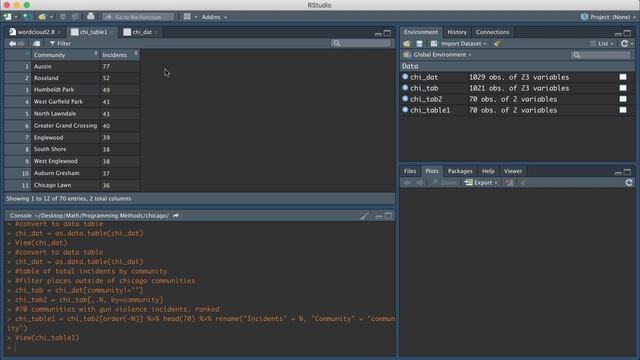Click the forward arrow in data viewer
Viewport: 640px width, 360px height.
click(21, 43)
